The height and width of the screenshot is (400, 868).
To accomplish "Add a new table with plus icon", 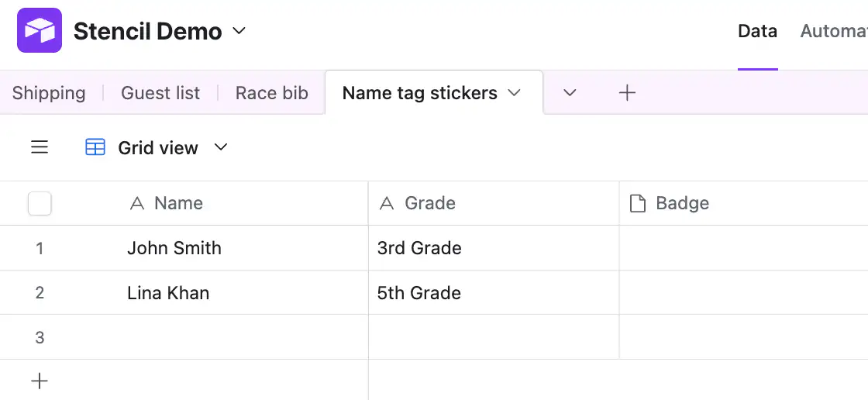I will pos(627,92).
